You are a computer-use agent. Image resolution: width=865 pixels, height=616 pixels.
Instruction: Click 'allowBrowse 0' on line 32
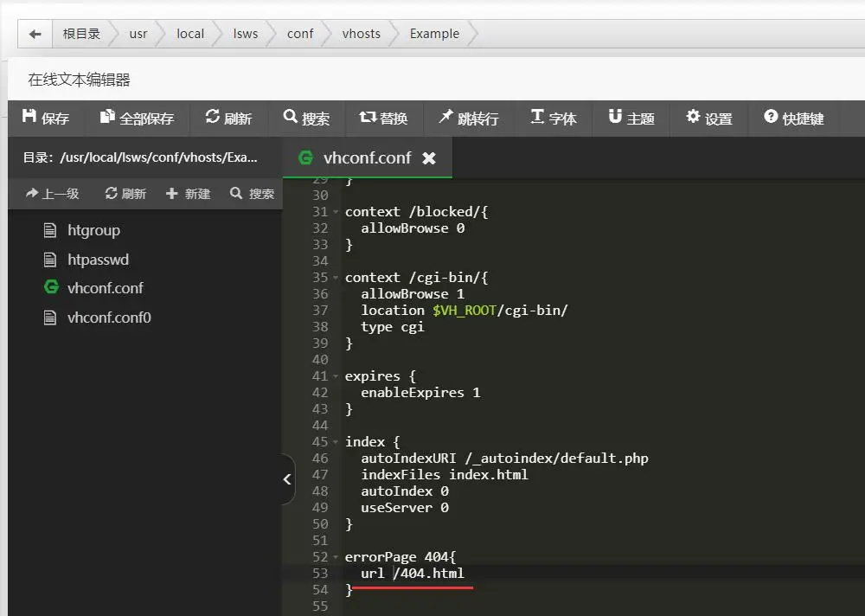413,228
